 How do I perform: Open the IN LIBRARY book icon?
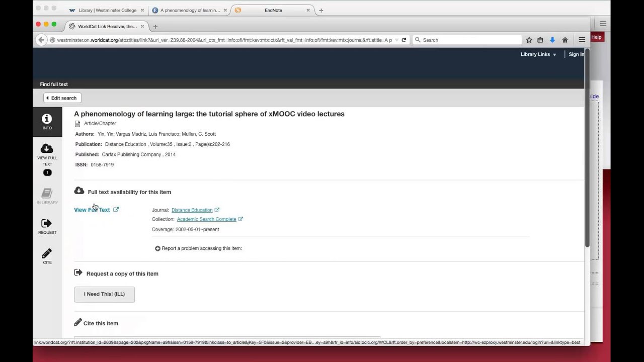47,193
